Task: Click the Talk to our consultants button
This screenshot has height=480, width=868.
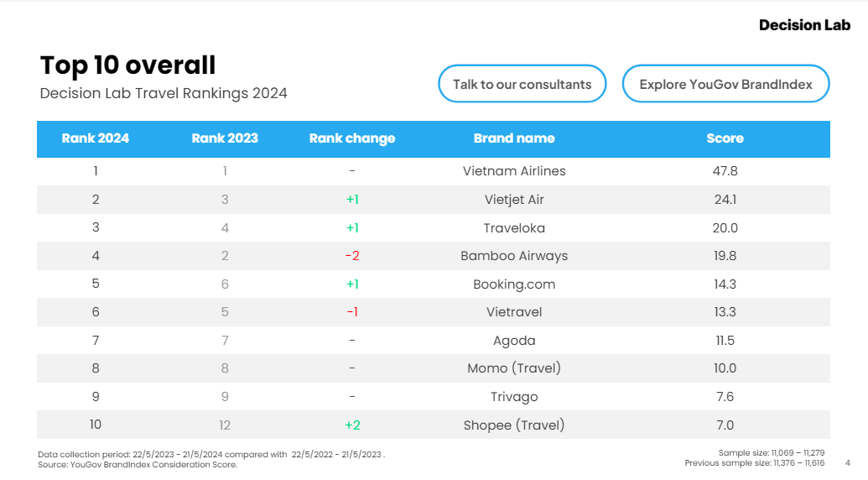Action: click(522, 84)
